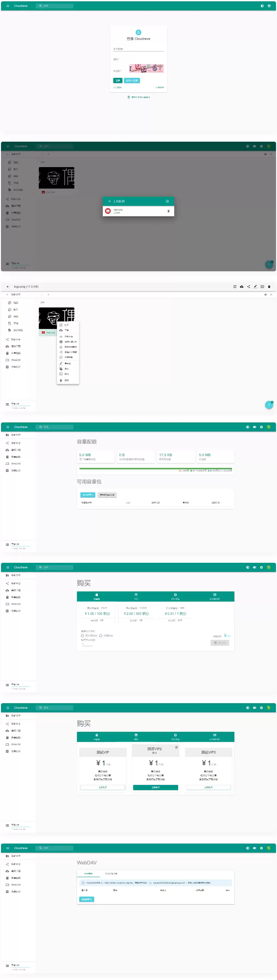Screen dimensions: 277x980
Task: Click the trash icon in logo.png selection toolbar
Action: 269,287
